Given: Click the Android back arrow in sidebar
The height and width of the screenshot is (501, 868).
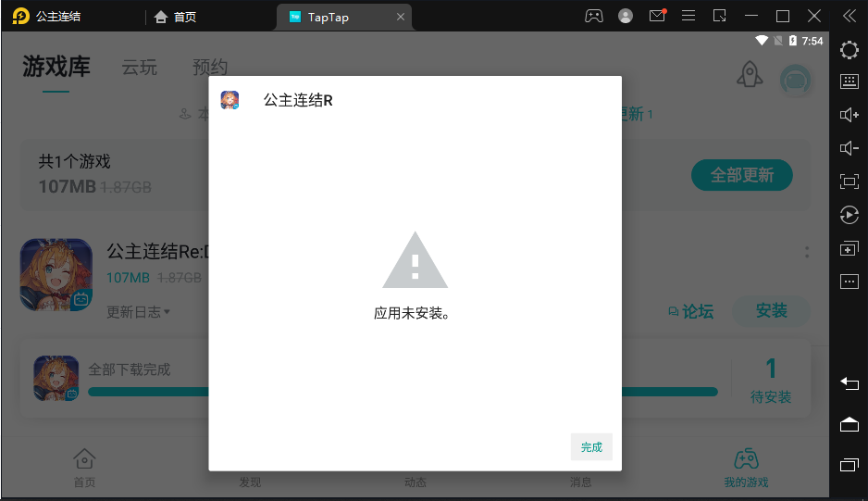Looking at the screenshot, I should (849, 382).
